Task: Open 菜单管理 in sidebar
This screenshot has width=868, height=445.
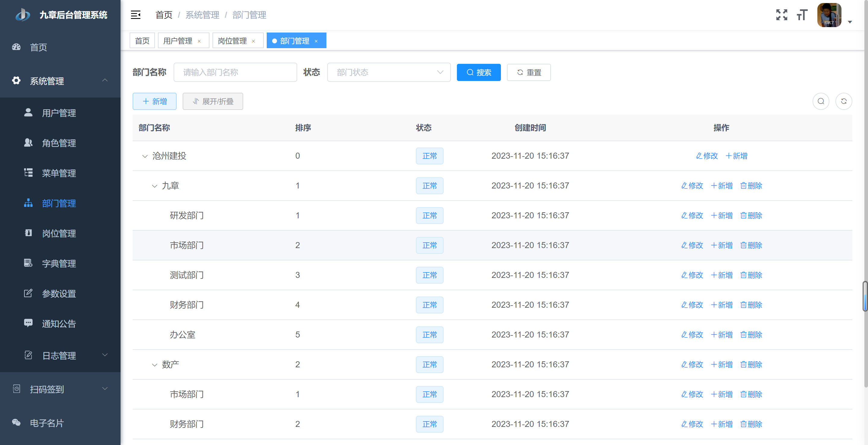Action: click(x=59, y=173)
